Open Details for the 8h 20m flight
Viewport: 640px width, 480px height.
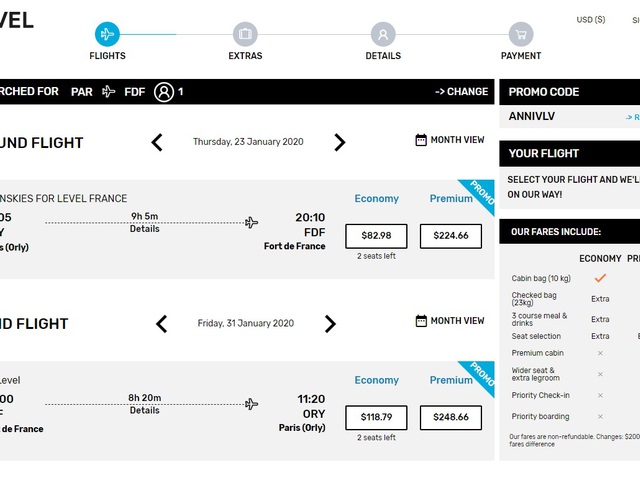pyautogui.click(x=144, y=410)
